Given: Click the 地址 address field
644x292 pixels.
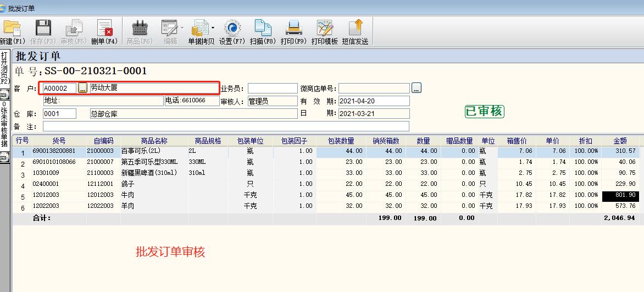Looking at the screenshot, I should tap(103, 101).
